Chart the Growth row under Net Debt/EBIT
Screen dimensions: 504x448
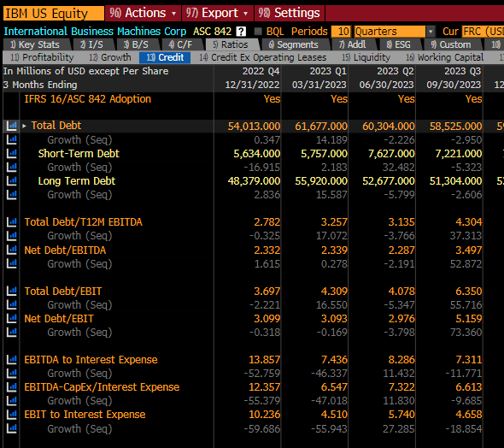[x=12, y=333]
